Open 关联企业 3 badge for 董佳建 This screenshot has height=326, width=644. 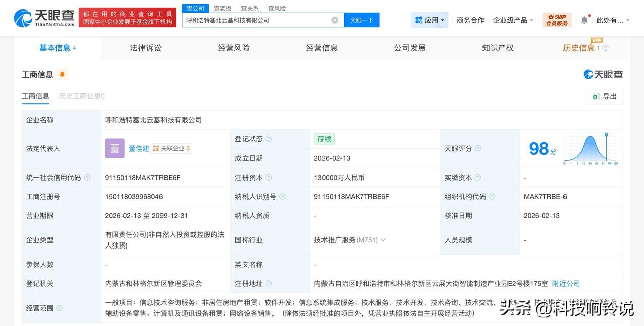[172, 148]
